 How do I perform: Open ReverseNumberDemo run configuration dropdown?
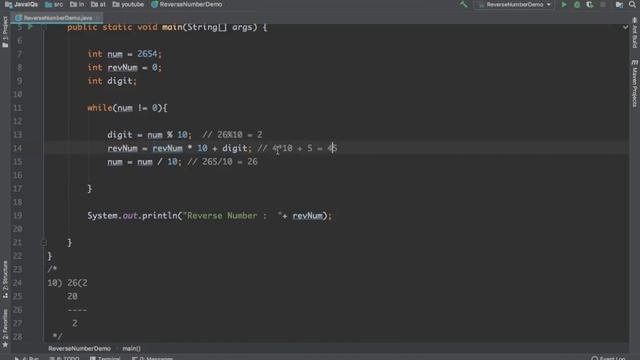pyautogui.click(x=515, y=4)
